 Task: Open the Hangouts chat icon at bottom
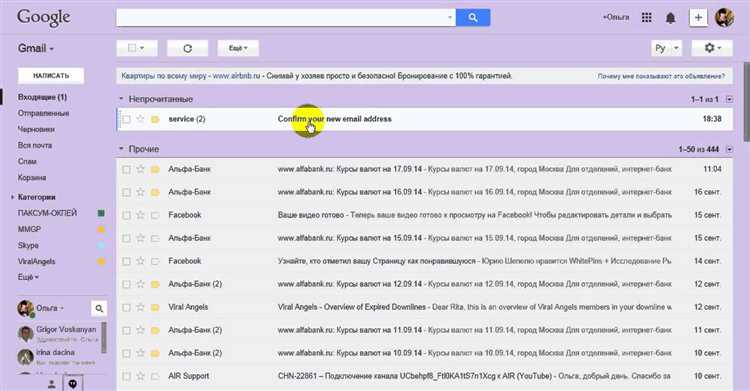coord(73,384)
